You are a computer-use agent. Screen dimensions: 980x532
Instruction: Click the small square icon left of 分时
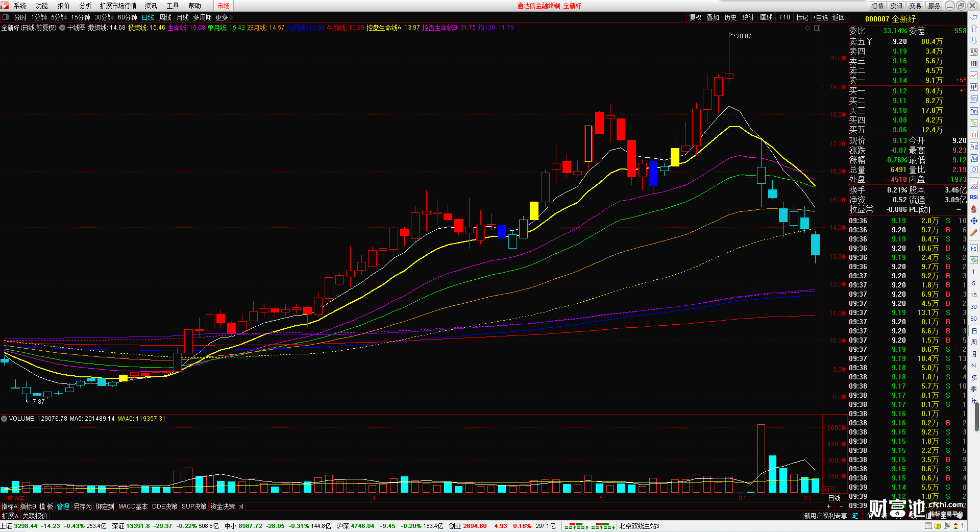(x=5, y=17)
